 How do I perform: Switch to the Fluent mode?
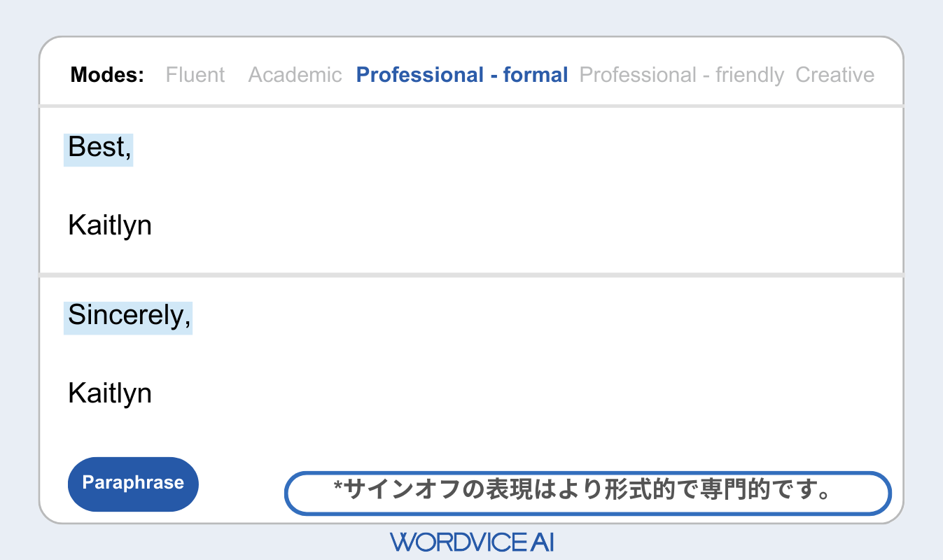click(195, 75)
